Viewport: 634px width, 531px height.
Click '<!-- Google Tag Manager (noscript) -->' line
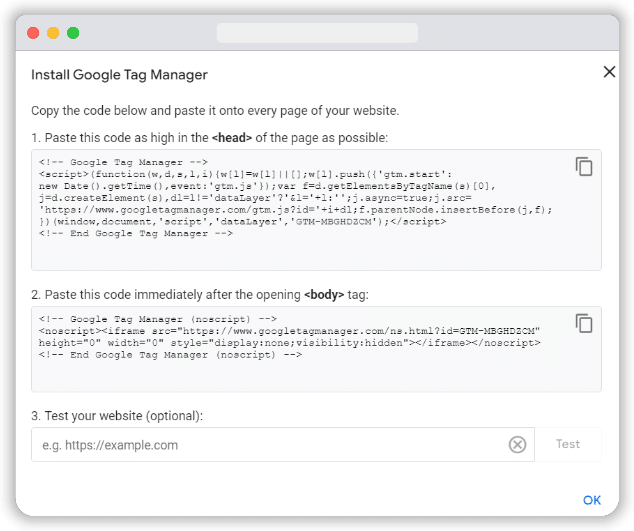pos(158,319)
